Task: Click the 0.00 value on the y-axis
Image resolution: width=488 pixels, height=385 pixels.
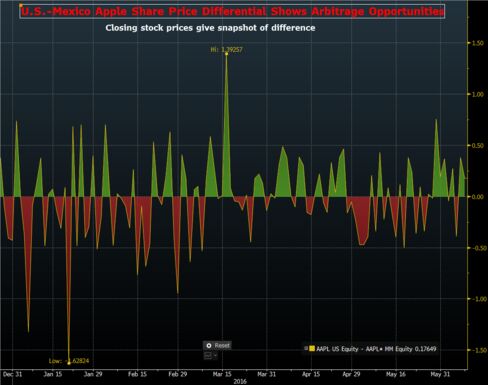Action: click(478, 197)
